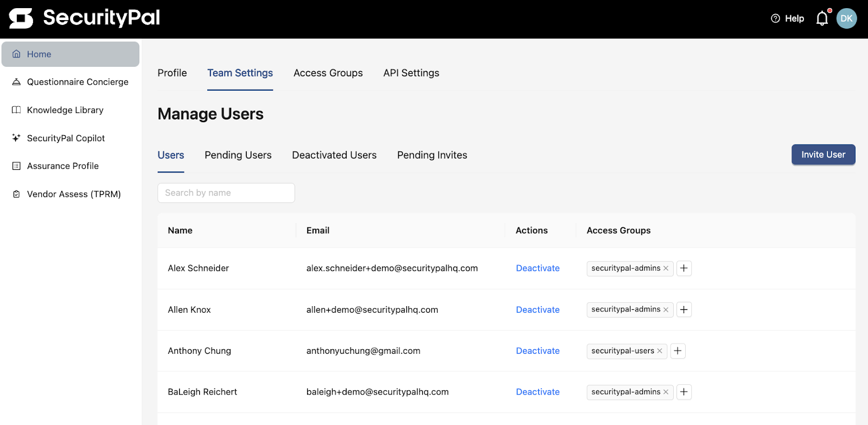Open the Profile tab

172,73
